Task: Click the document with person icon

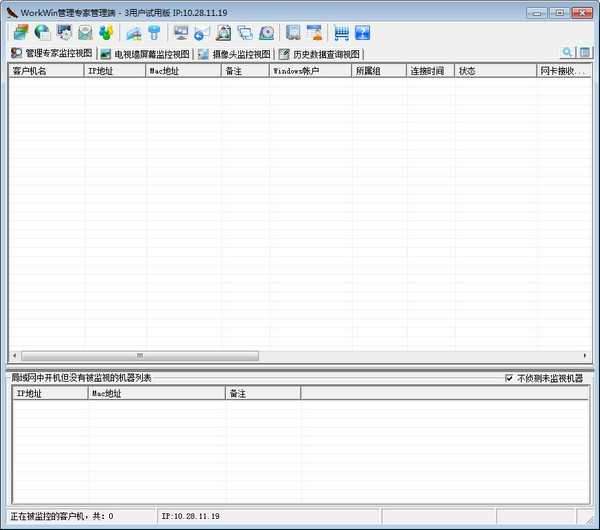Action: [223, 33]
